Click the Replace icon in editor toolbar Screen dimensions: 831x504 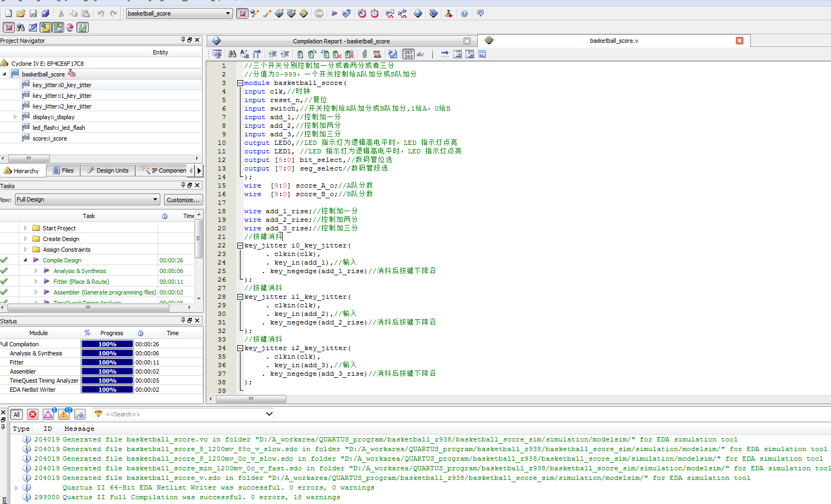[245, 54]
